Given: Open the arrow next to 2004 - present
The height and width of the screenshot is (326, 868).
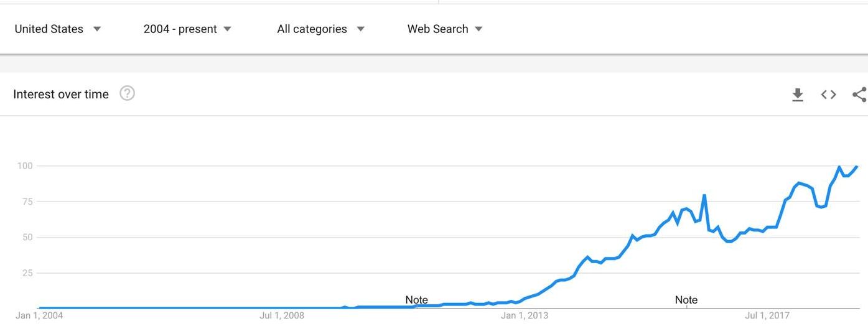Looking at the screenshot, I should 227,29.
